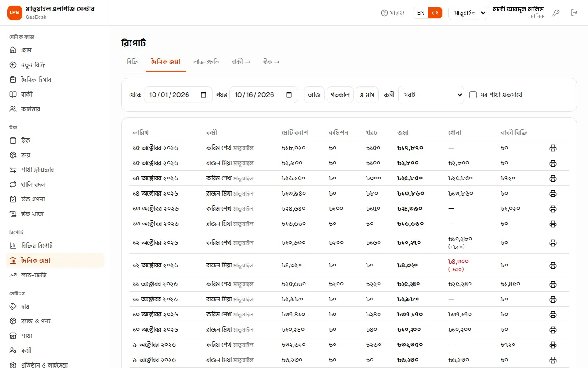Click the পর্যন্ত date input field
Screen dimensions: 588x368
coord(264,95)
